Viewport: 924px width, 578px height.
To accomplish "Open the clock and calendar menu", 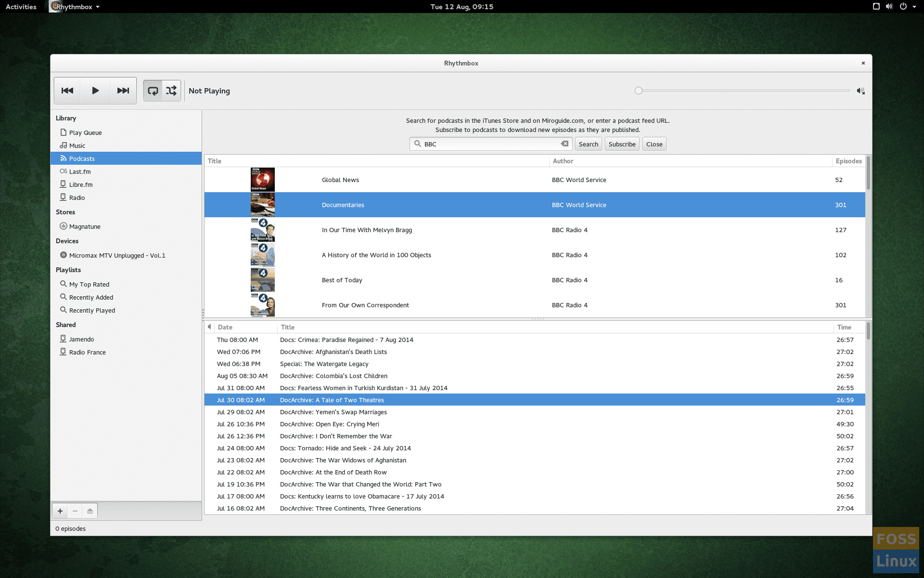I will pyautogui.click(x=462, y=7).
